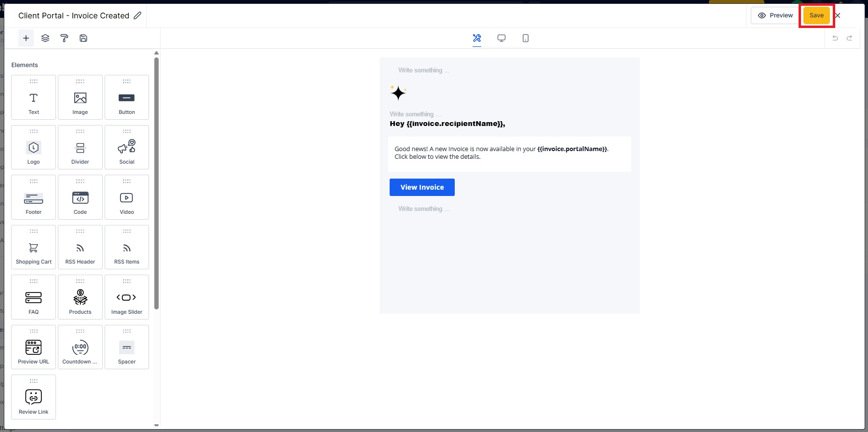Click the redo arrow

(849, 38)
